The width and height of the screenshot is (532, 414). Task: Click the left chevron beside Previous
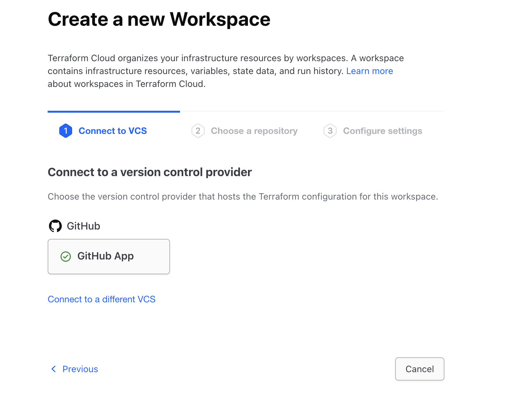tap(54, 369)
